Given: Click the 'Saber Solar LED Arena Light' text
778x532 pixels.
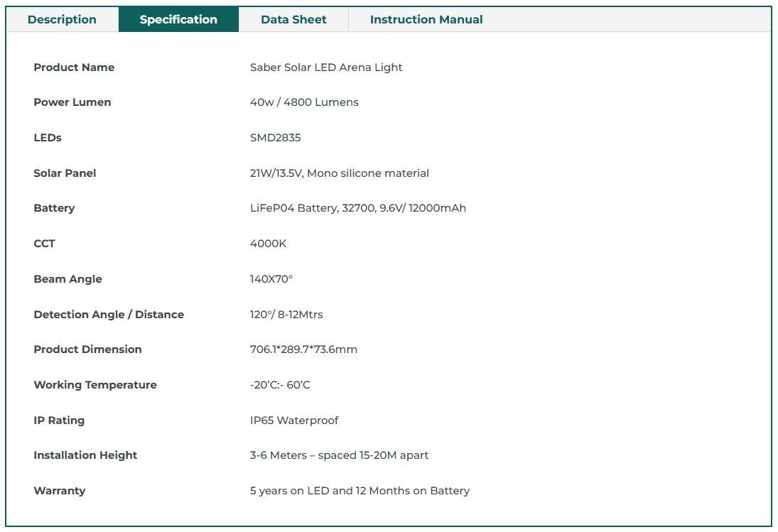Looking at the screenshot, I should [x=326, y=67].
